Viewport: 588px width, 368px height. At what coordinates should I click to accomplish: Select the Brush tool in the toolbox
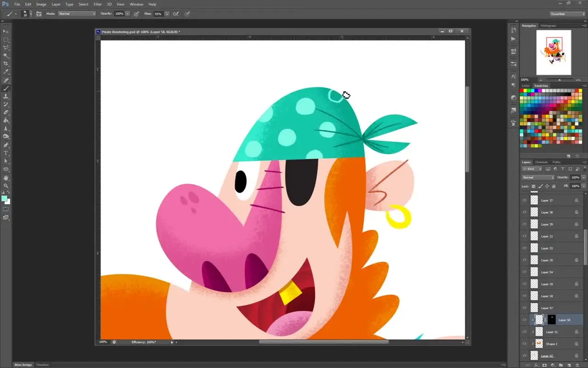(6, 88)
